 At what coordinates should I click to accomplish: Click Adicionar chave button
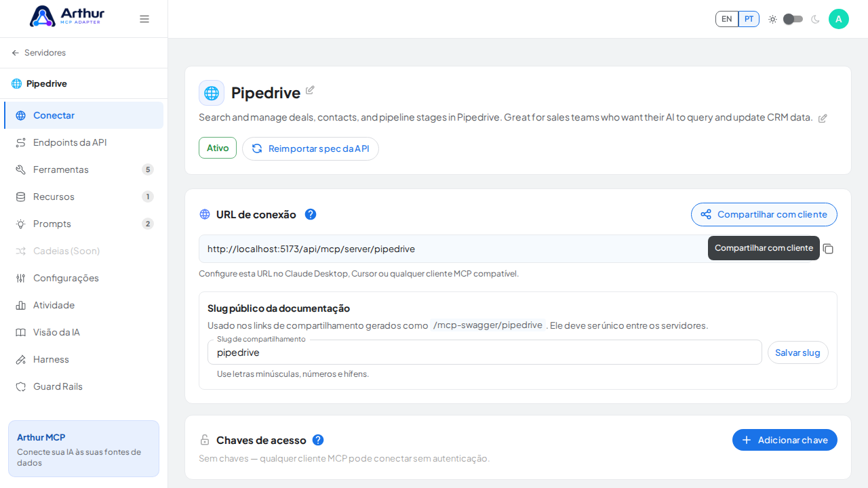(x=785, y=440)
